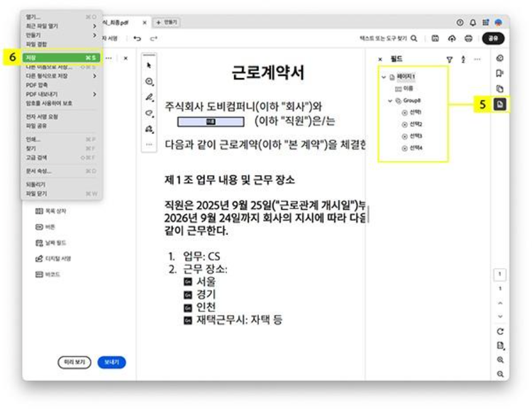
Task: Expand the 최근 파일 열기 submenu
Action: 94,26
